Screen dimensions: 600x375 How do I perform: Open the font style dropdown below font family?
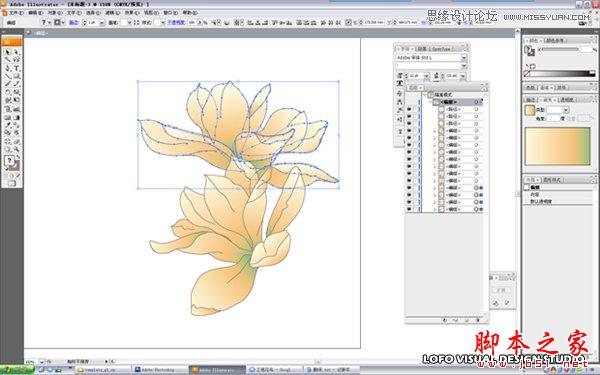pyautogui.click(x=464, y=66)
